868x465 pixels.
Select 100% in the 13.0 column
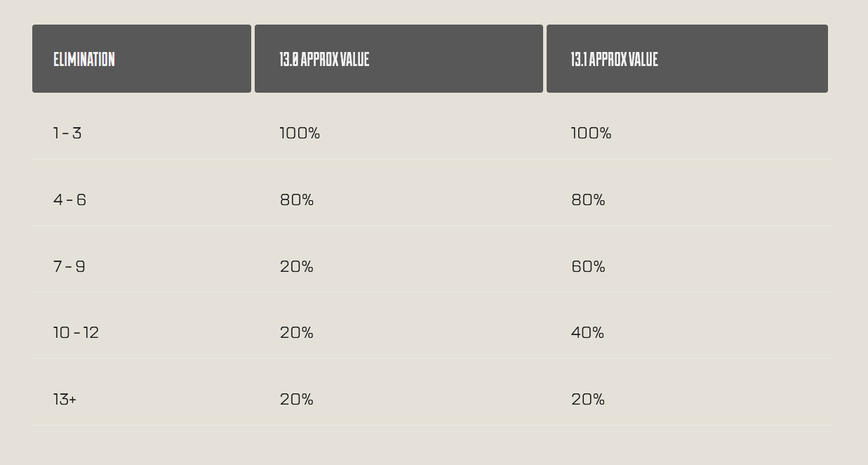pos(300,133)
